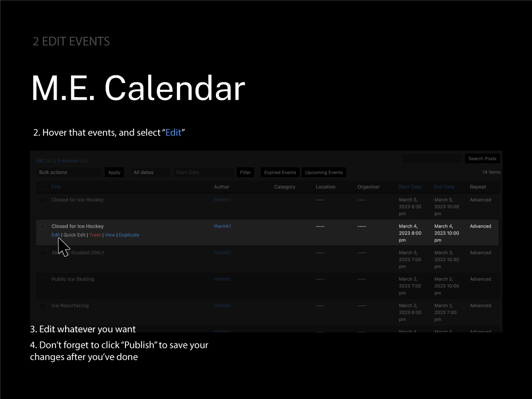Open the All dates dropdown
The image size is (532, 399).
(x=150, y=172)
